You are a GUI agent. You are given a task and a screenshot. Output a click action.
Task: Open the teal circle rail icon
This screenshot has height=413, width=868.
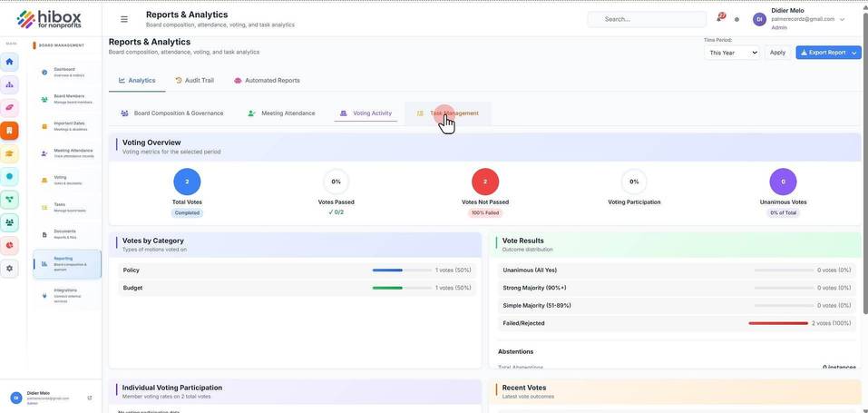pyautogui.click(x=9, y=176)
